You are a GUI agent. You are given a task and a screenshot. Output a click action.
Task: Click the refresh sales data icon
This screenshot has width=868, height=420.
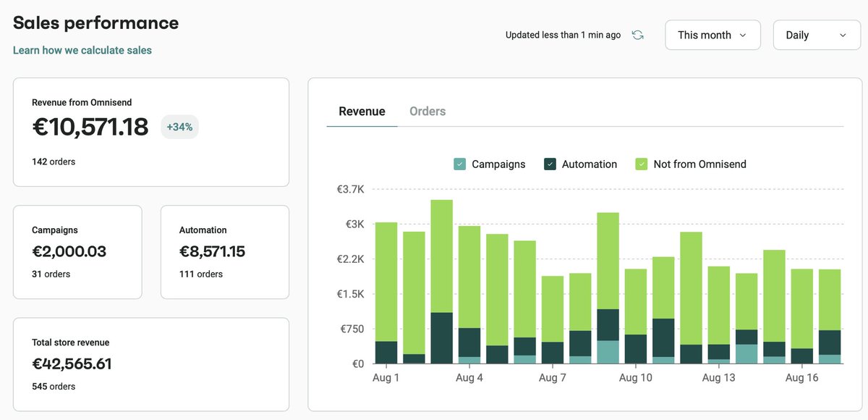[637, 35]
